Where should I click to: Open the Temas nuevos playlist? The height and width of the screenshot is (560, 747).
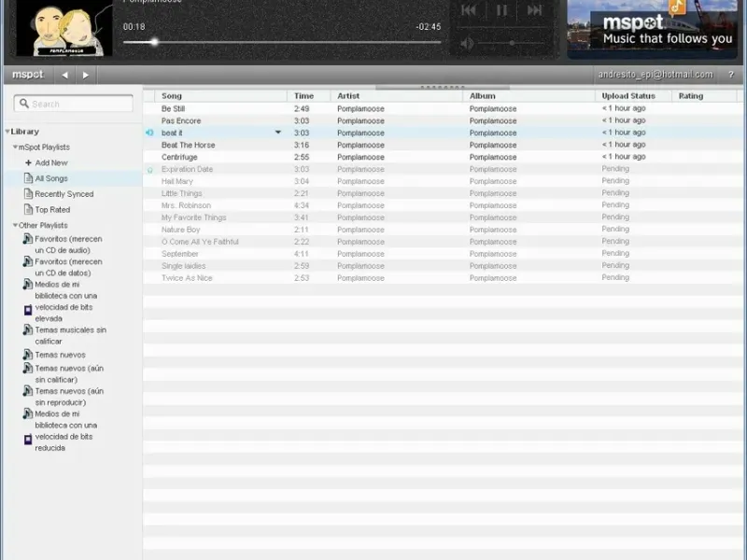point(60,355)
